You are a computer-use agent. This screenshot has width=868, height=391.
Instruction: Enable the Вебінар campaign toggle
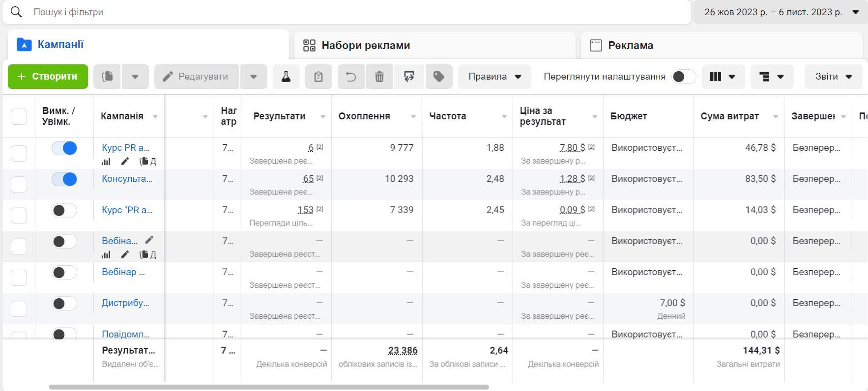click(64, 272)
